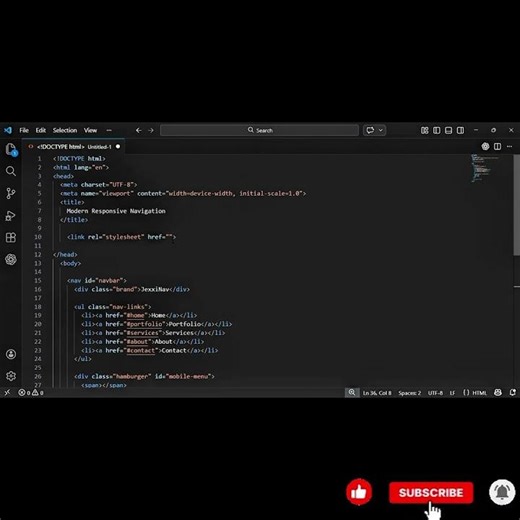Open the Copilot chat icon in title bar
Image resolution: width=520 pixels, height=520 pixels.
[x=370, y=130]
